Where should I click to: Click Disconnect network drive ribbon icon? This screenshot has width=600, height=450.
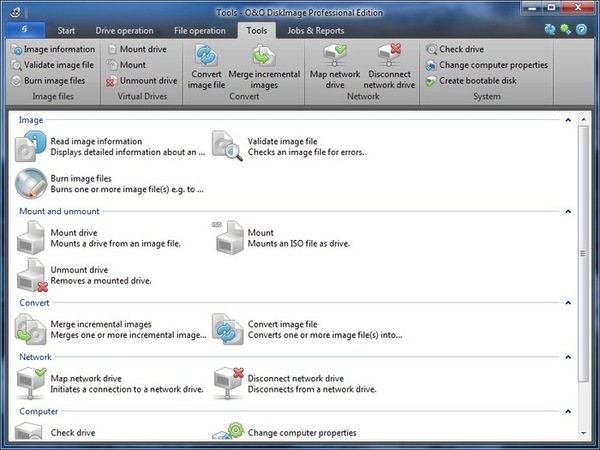(389, 57)
